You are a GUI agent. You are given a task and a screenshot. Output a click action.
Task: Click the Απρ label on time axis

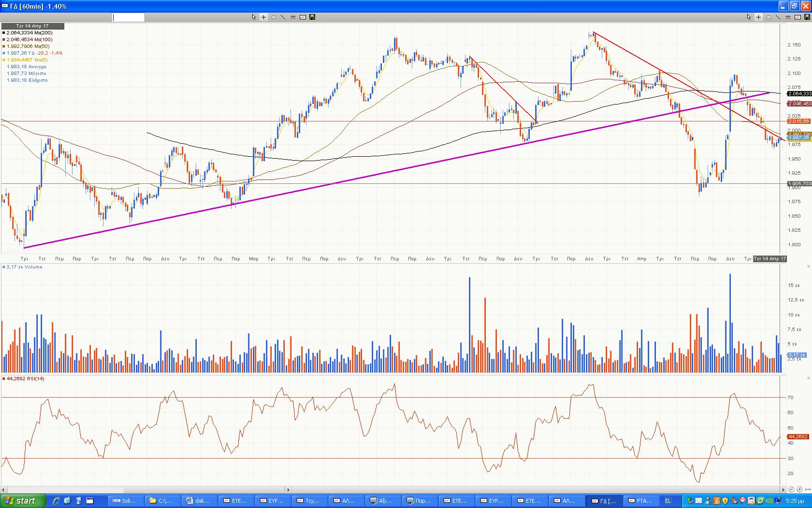coord(641,259)
